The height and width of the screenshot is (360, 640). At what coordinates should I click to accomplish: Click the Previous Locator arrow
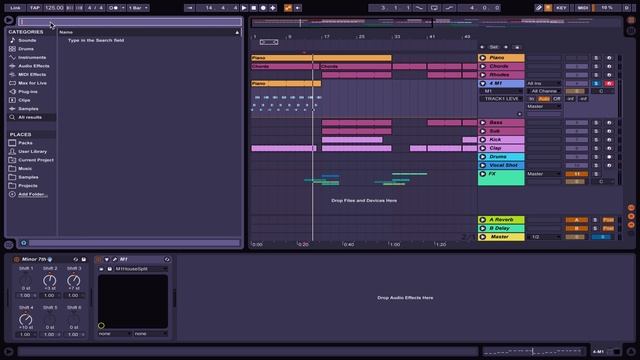tap(482, 47)
